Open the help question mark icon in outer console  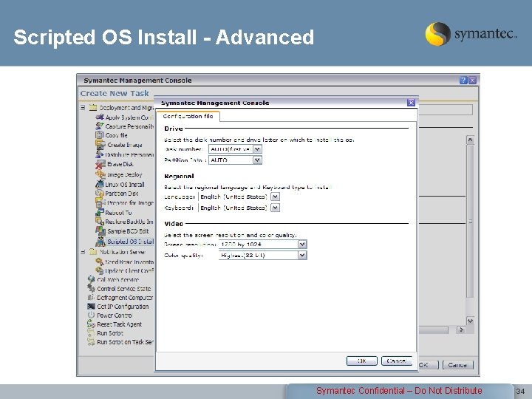tap(463, 80)
